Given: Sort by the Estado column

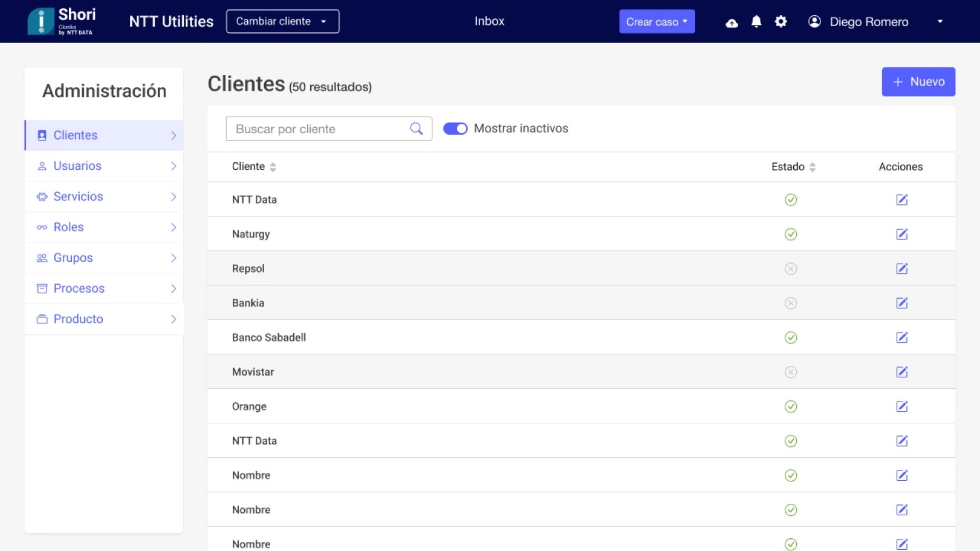Looking at the screenshot, I should pos(812,167).
